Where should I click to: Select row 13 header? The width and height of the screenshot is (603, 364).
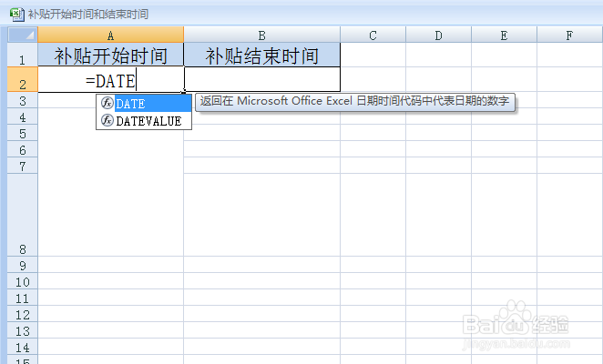coord(23,330)
